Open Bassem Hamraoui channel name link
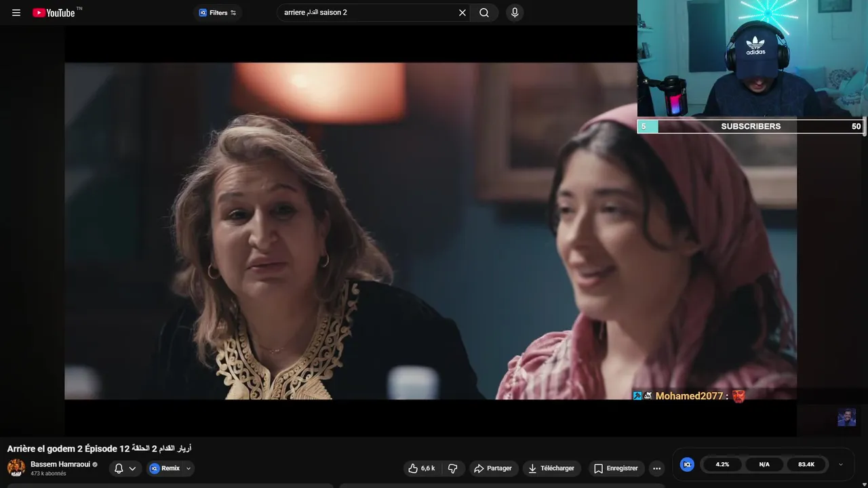This screenshot has height=488, width=868. (60, 464)
